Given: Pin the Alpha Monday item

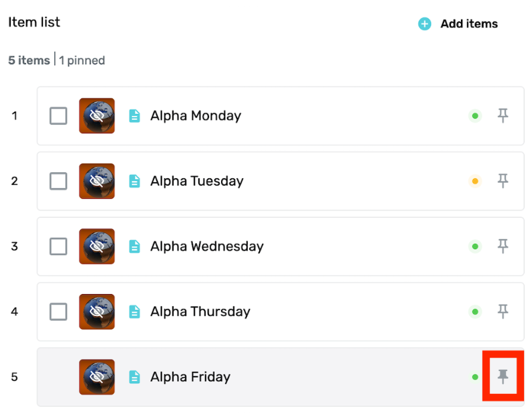Looking at the screenshot, I should click(503, 116).
